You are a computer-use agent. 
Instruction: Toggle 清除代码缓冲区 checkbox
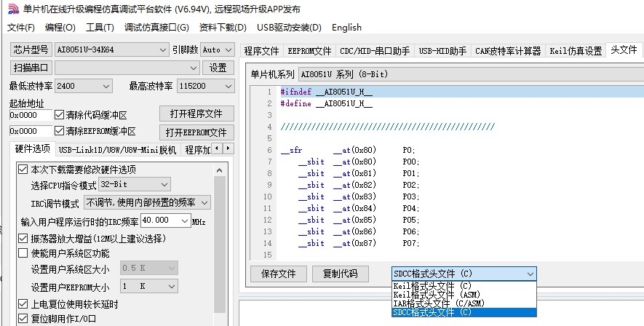59,114
